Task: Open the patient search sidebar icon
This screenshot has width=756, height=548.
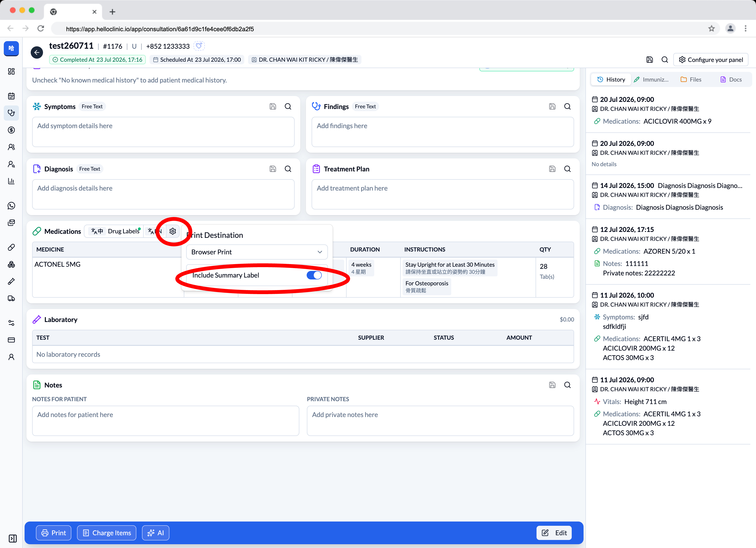Action: point(11,164)
